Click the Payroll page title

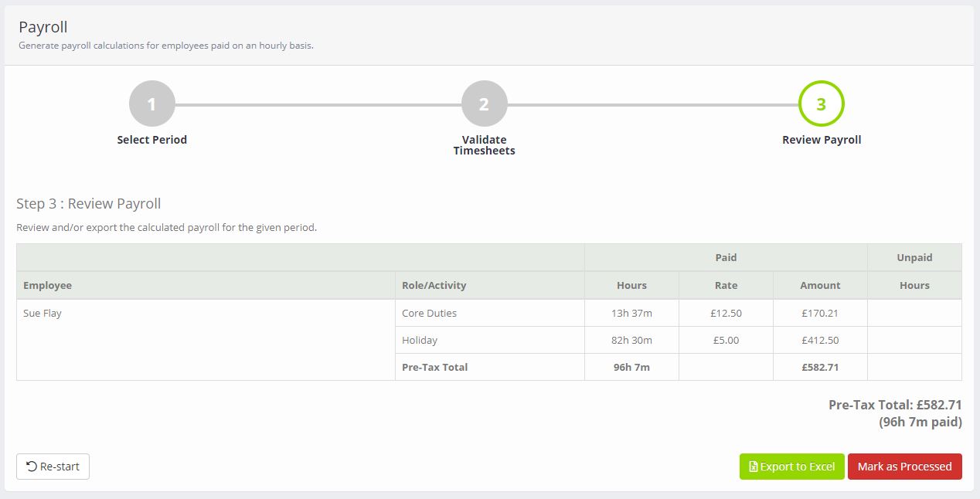(x=43, y=27)
